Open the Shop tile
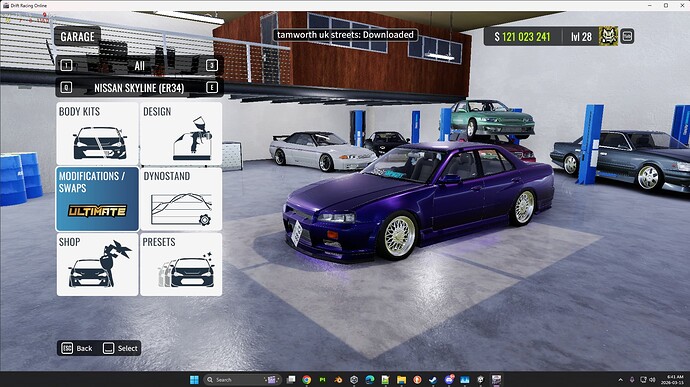Viewport: 690px width, 387px height. coord(97,264)
